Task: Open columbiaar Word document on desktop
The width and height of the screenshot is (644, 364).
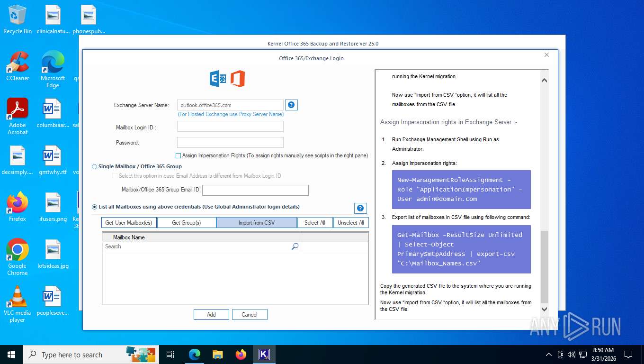Action: (x=53, y=114)
